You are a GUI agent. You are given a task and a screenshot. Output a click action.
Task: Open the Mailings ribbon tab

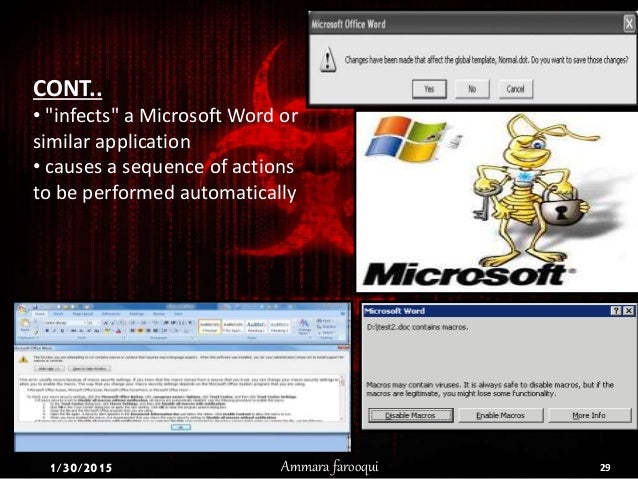[x=137, y=314]
